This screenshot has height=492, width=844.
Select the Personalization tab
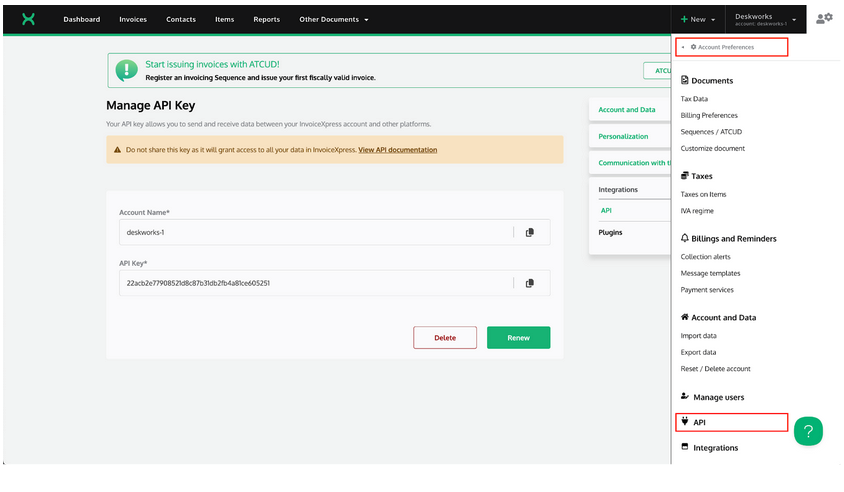pos(630,136)
